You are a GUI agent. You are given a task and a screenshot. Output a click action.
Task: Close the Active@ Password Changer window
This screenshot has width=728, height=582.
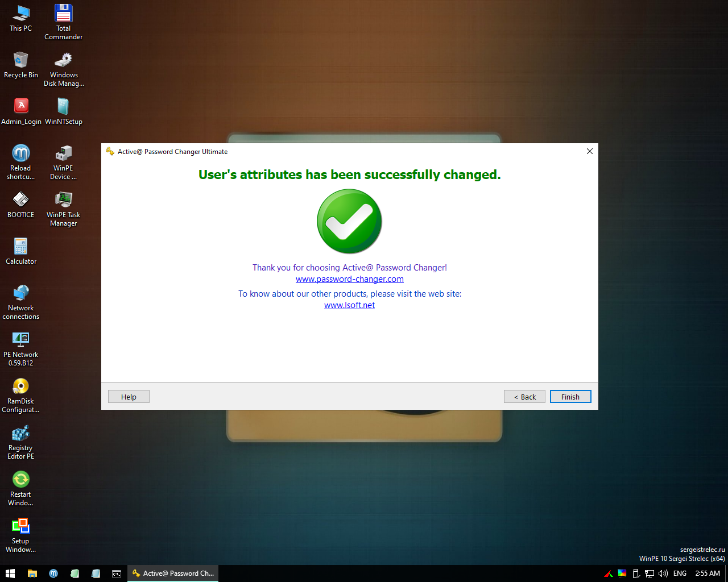(590, 151)
